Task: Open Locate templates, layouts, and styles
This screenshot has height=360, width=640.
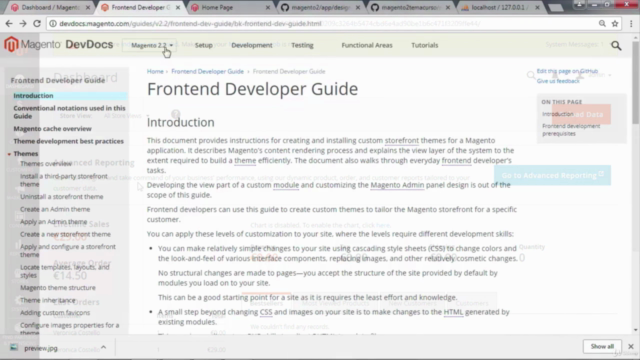Action: [64, 271]
